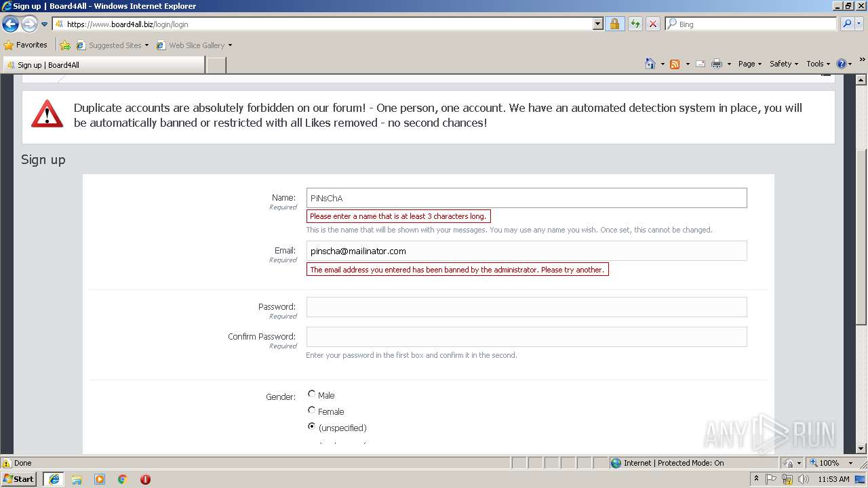
Task: Click the Refresh page icon
Action: tap(635, 24)
